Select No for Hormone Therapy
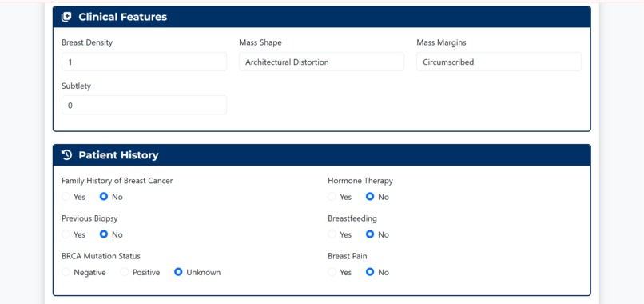Viewport: 644px width, 304px height. coord(370,197)
